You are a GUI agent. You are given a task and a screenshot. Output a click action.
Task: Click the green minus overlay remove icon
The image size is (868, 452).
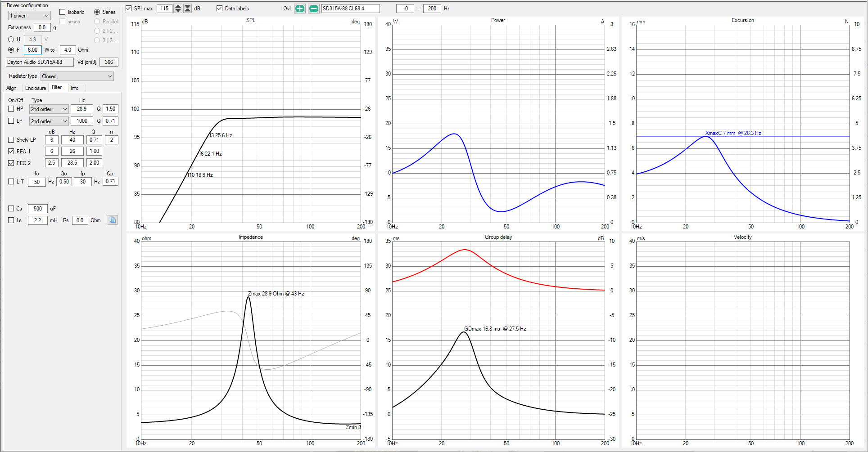[x=314, y=9]
